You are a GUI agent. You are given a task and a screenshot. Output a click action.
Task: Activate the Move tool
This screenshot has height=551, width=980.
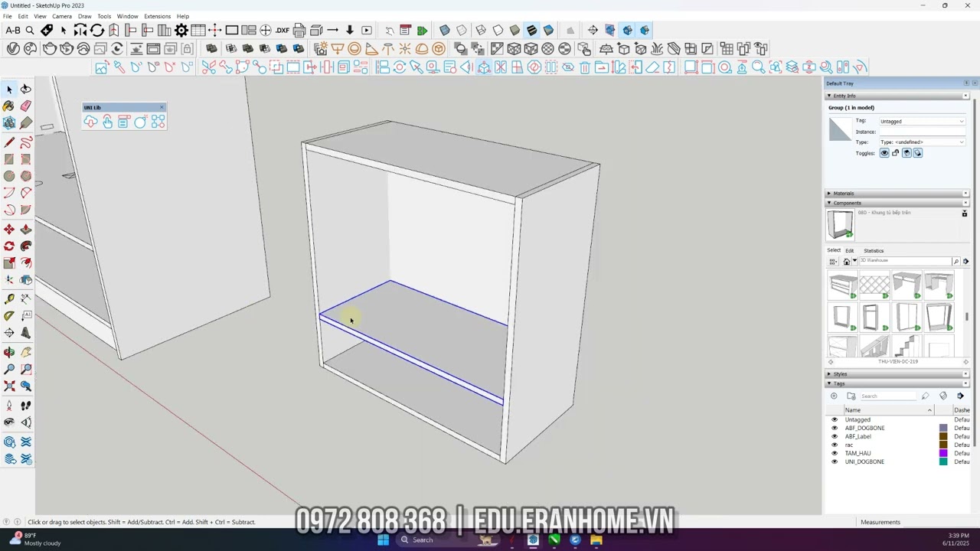[x=9, y=230]
